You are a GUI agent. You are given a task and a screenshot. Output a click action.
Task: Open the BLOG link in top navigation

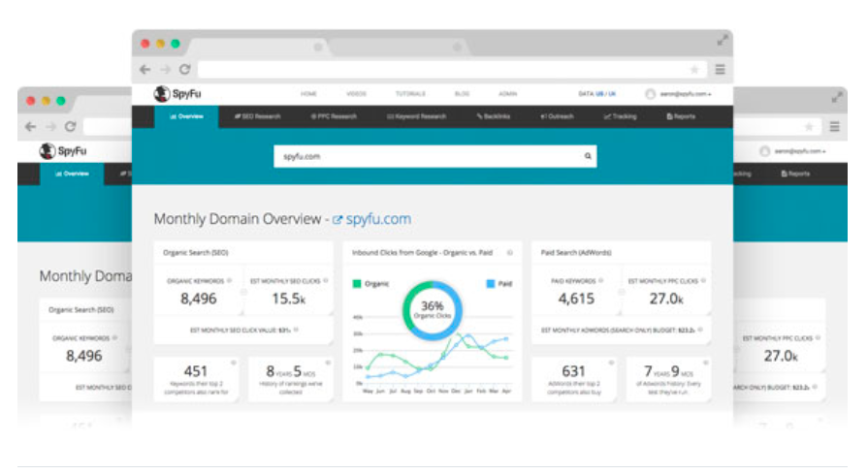(x=462, y=94)
